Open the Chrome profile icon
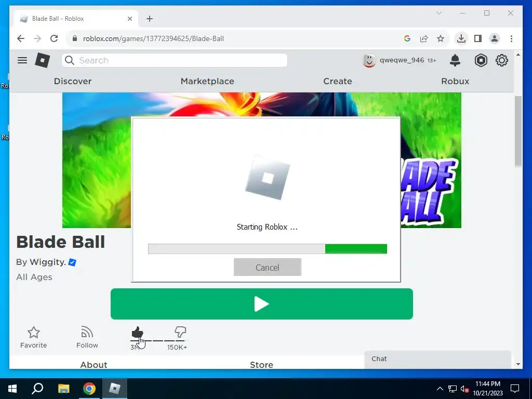 [495, 38]
